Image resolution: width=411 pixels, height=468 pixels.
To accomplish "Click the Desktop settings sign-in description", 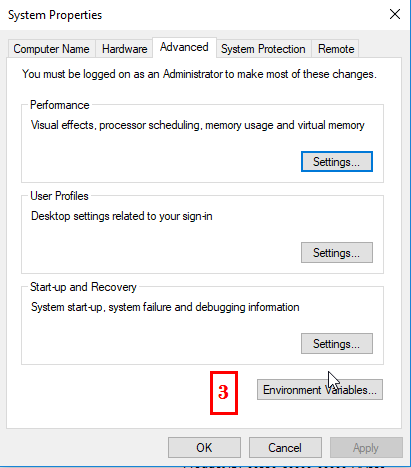I will tap(122, 216).
